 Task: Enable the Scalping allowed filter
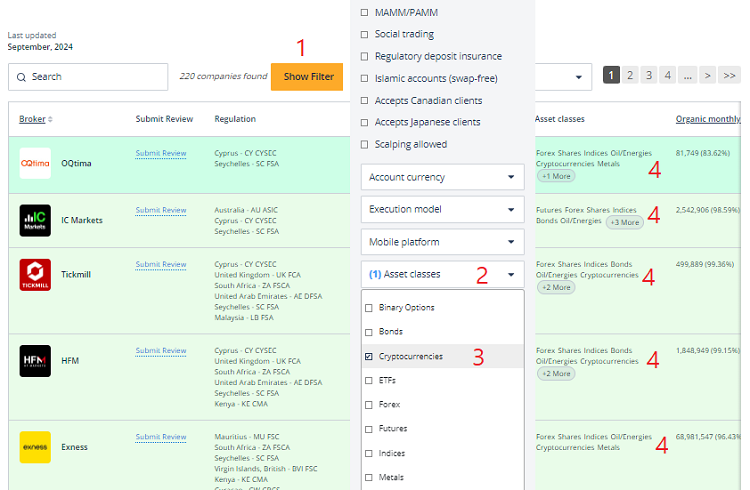pos(364,145)
